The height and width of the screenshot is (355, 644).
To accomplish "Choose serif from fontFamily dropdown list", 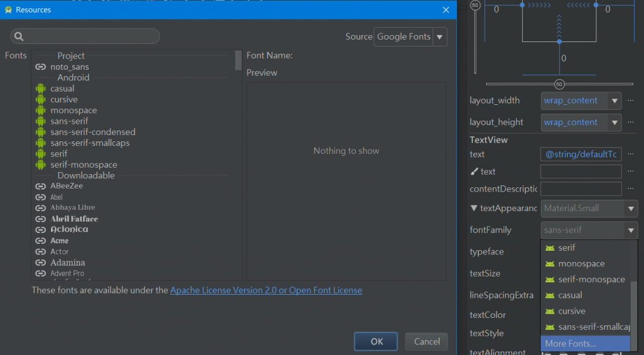I will 586,248.
